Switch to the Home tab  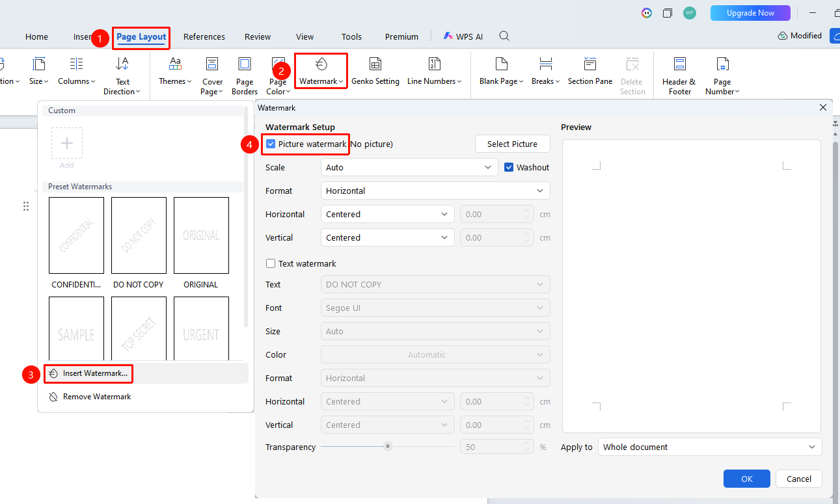(36, 36)
